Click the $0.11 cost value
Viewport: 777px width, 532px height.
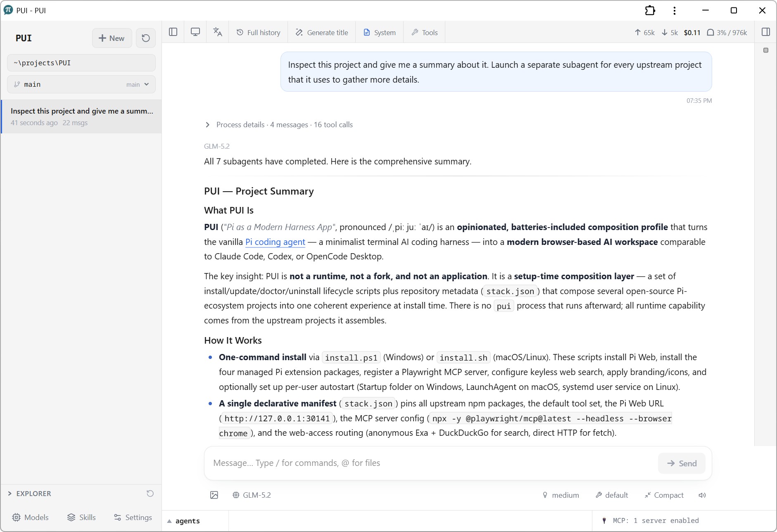point(692,33)
